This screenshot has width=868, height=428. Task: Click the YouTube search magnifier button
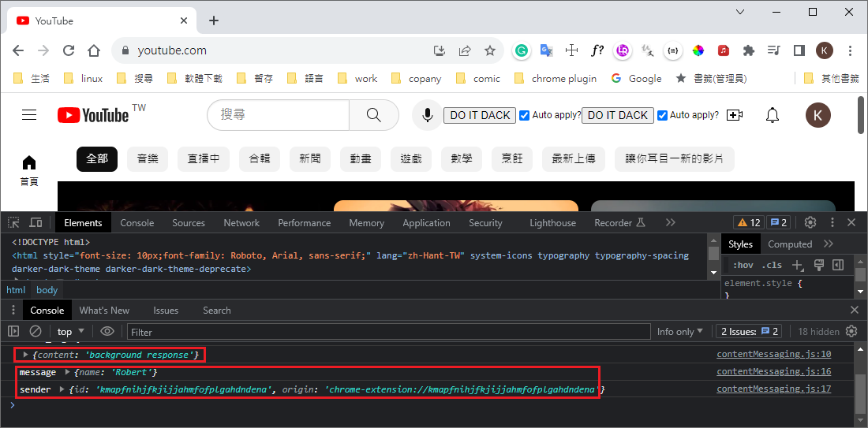pyautogui.click(x=375, y=115)
